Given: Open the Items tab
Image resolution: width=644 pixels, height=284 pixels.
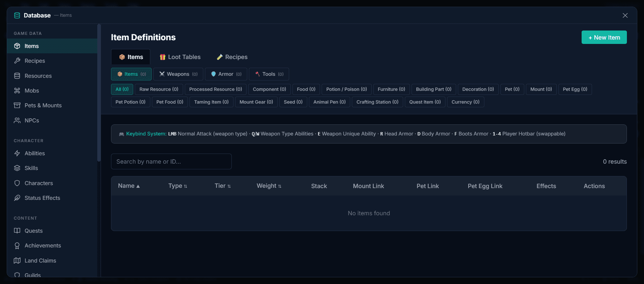Looking at the screenshot, I should pyautogui.click(x=130, y=57).
